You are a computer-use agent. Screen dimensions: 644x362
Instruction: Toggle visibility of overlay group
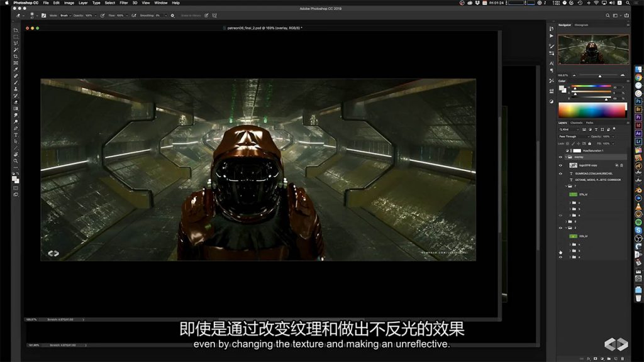pos(560,157)
